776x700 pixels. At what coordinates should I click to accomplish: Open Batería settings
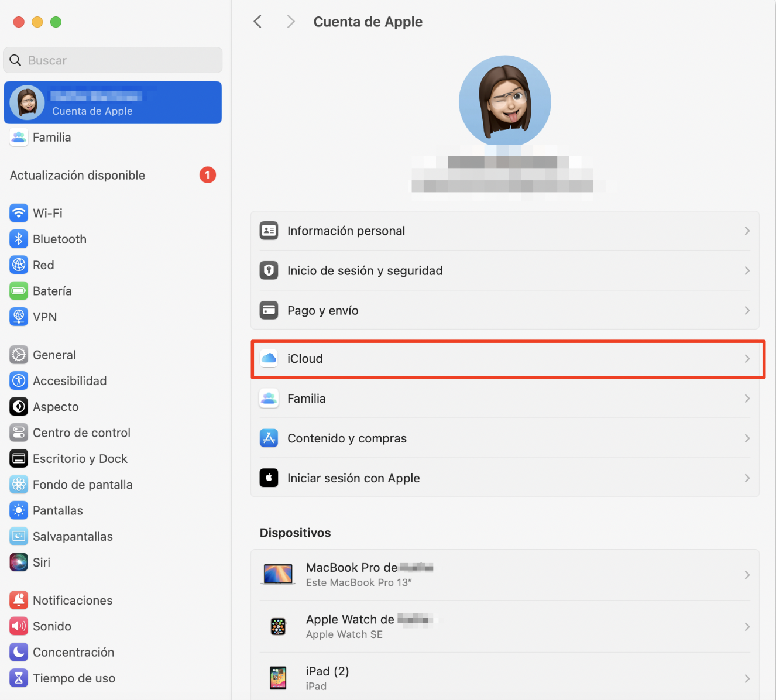coord(52,291)
